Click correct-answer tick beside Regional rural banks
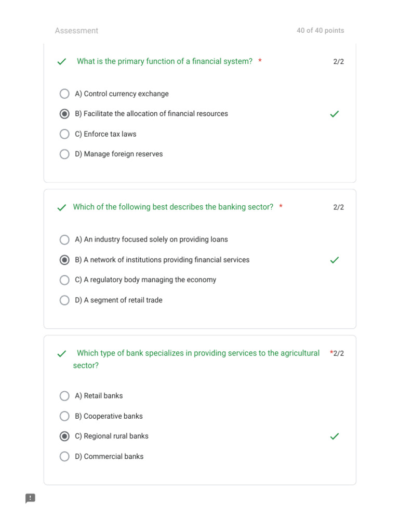 (335, 436)
